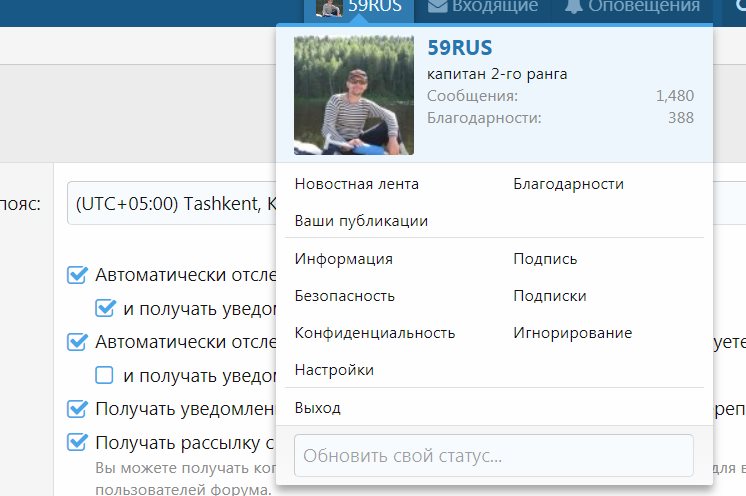Open the large profile photo in the popup
This screenshot has width=746, height=496.
click(x=353, y=96)
